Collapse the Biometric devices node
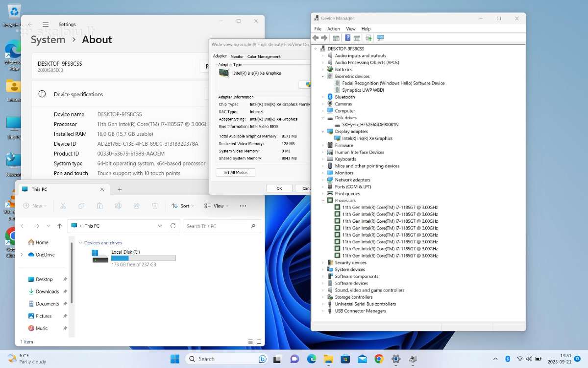Image resolution: width=588 pixels, height=368 pixels. tap(323, 77)
